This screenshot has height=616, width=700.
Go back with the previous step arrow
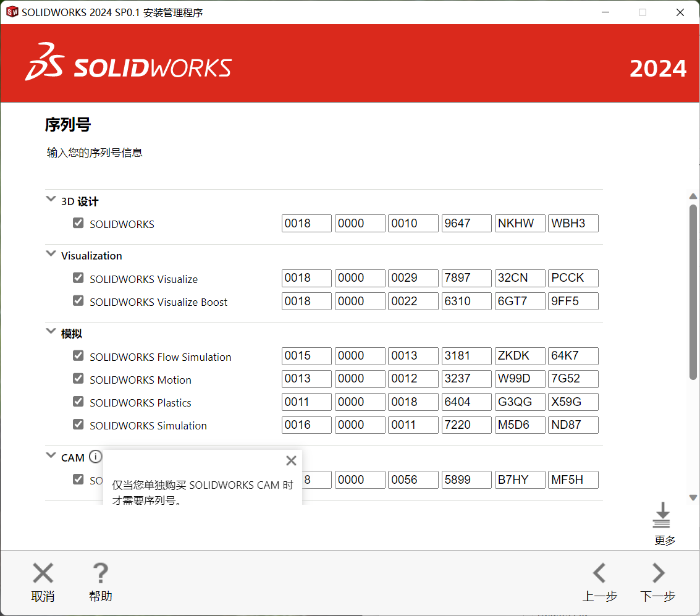(599, 573)
